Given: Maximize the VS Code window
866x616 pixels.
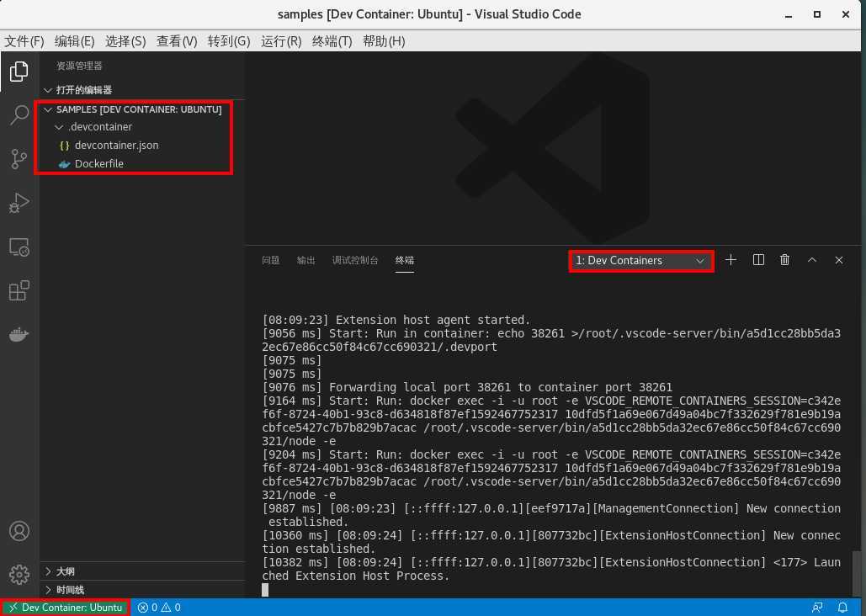Looking at the screenshot, I should pos(817,15).
